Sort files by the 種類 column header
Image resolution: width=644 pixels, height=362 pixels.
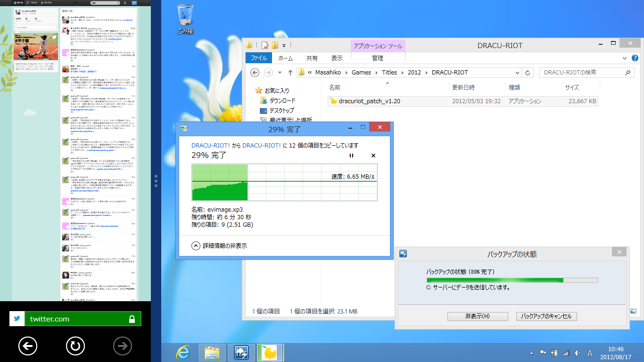coord(514,87)
